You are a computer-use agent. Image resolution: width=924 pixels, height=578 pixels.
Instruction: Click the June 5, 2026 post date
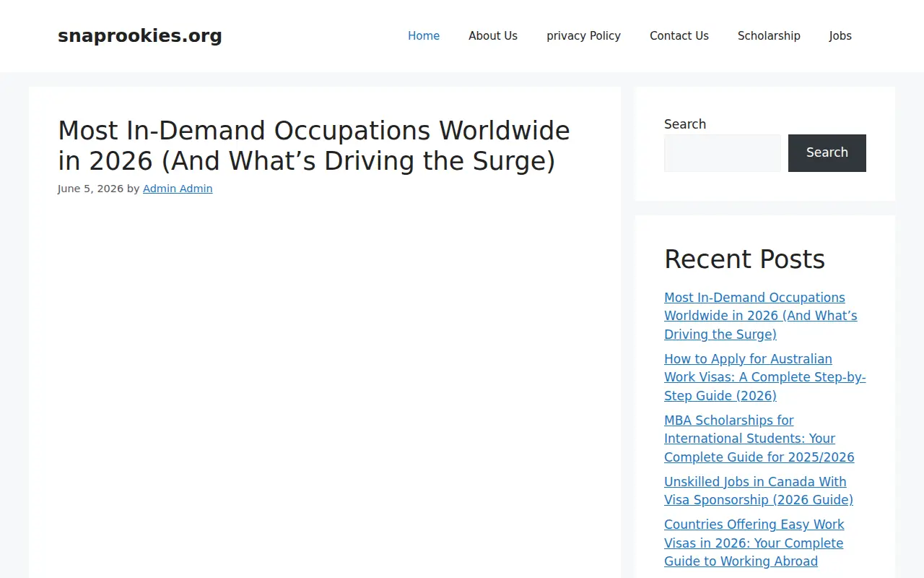pyautogui.click(x=90, y=189)
